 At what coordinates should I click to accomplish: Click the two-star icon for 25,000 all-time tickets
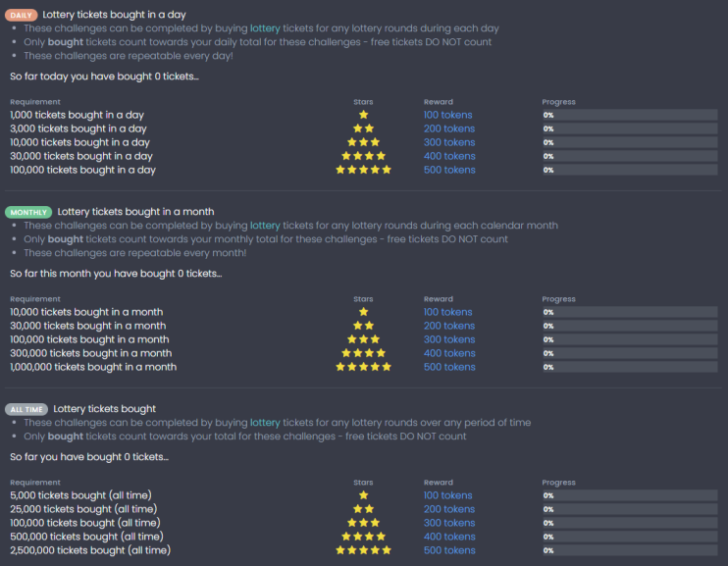click(364, 509)
